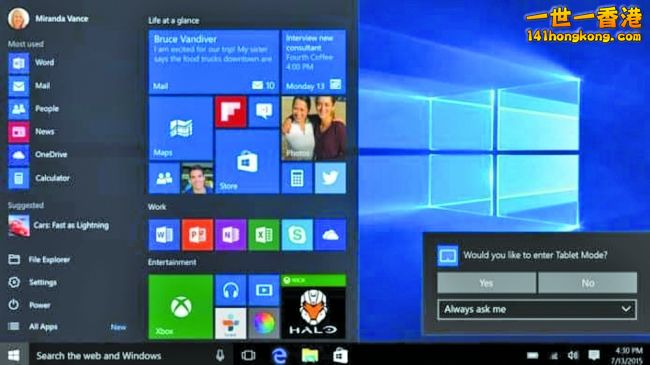This screenshot has height=365, width=650.
Task: Open the Flipboard tile
Action: point(230,112)
